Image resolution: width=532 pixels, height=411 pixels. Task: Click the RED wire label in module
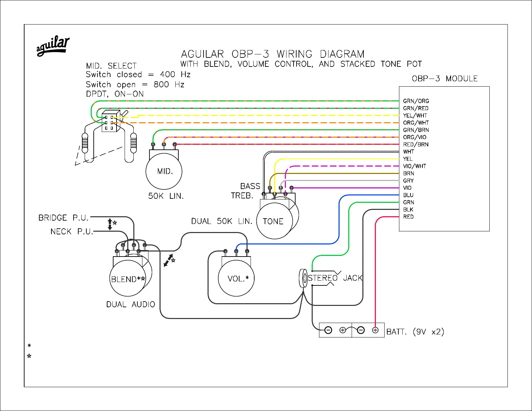(x=408, y=217)
